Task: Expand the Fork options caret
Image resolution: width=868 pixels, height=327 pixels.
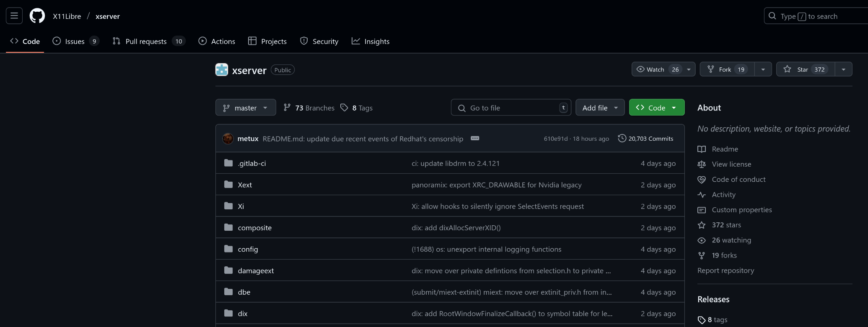Action: [x=763, y=69]
